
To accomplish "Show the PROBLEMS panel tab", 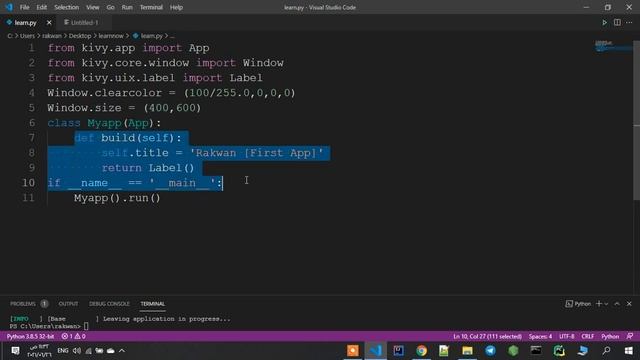I will 23,304.
